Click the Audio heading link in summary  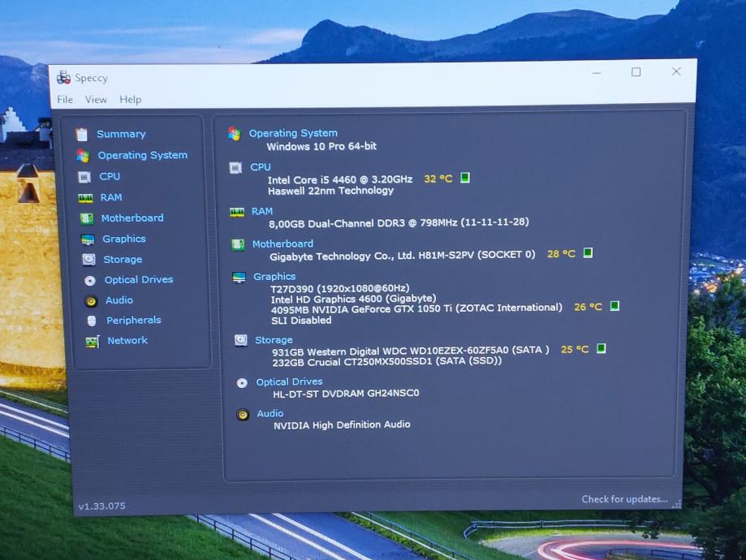tap(270, 413)
